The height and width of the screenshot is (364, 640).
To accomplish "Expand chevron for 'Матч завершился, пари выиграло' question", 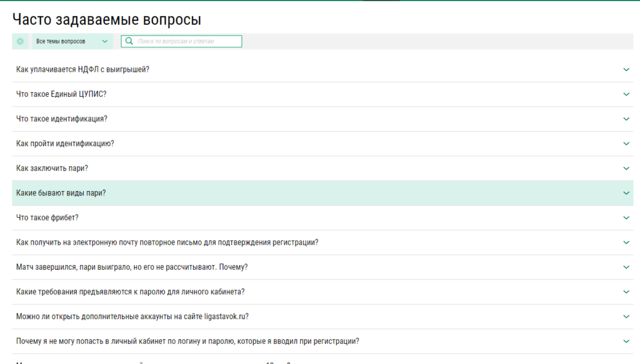I will pos(626,267).
